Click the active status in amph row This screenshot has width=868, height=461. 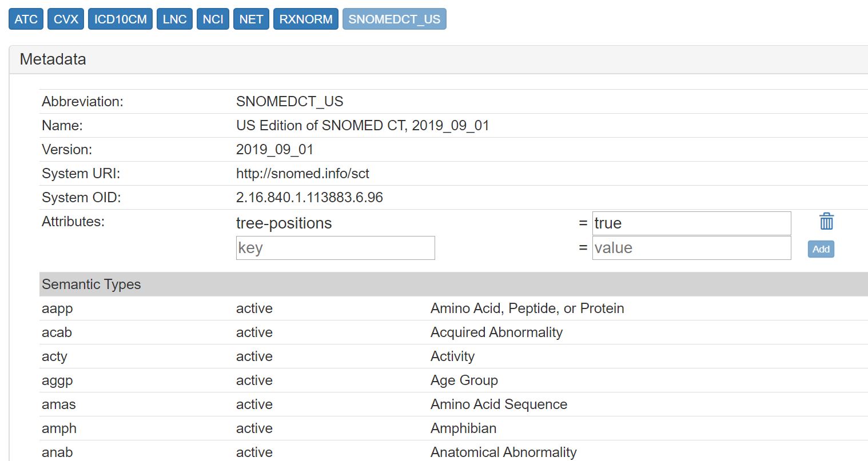tap(254, 428)
